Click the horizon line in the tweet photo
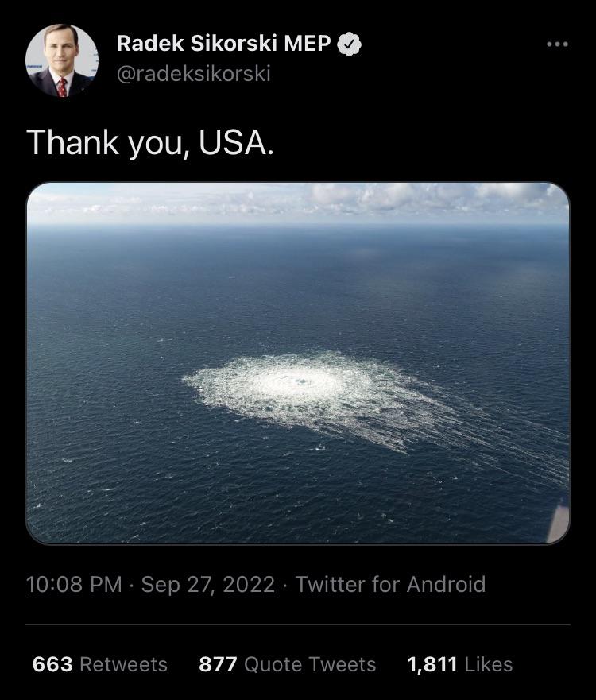The height and width of the screenshot is (700, 596). (x=298, y=224)
